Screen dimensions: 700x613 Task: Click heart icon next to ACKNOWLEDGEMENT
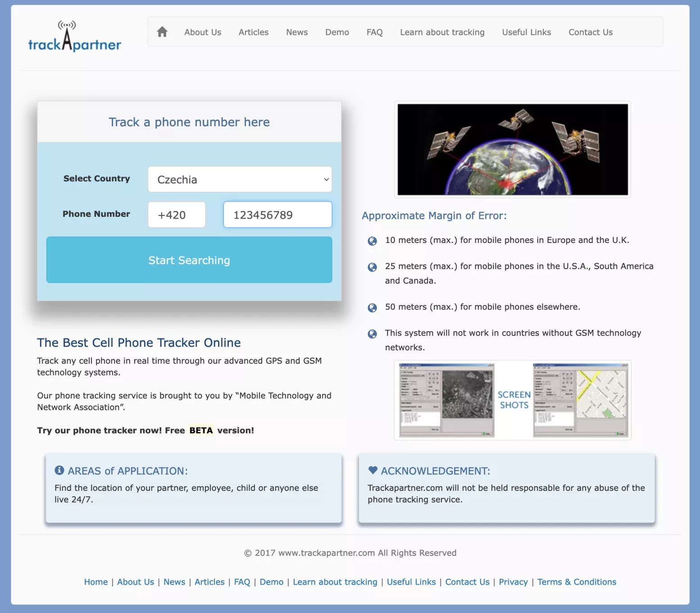(x=373, y=470)
